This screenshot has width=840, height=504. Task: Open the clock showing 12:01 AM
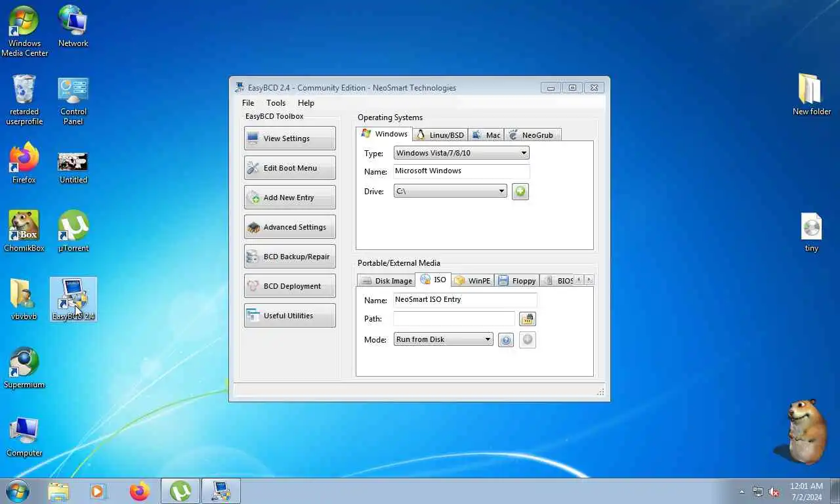tap(806, 492)
